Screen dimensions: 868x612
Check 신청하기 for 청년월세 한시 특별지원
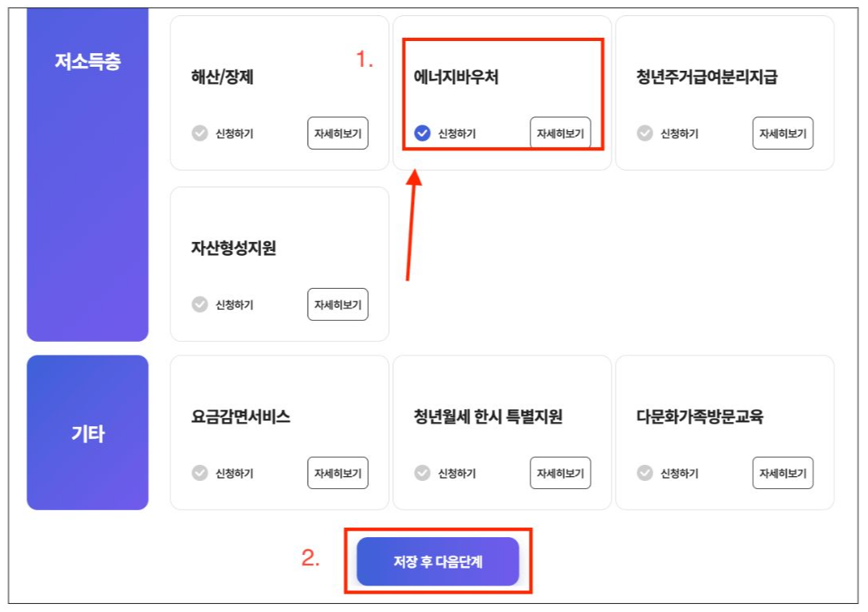point(422,474)
